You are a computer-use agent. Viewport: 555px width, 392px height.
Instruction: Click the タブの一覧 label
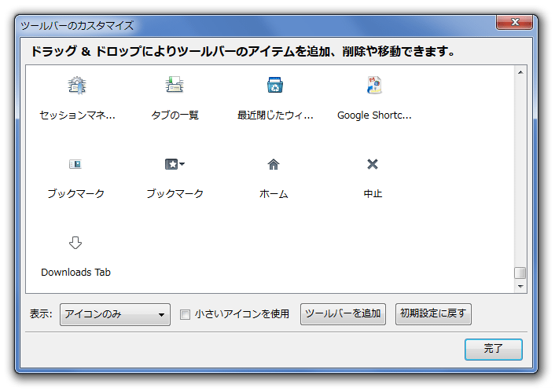coord(175,115)
